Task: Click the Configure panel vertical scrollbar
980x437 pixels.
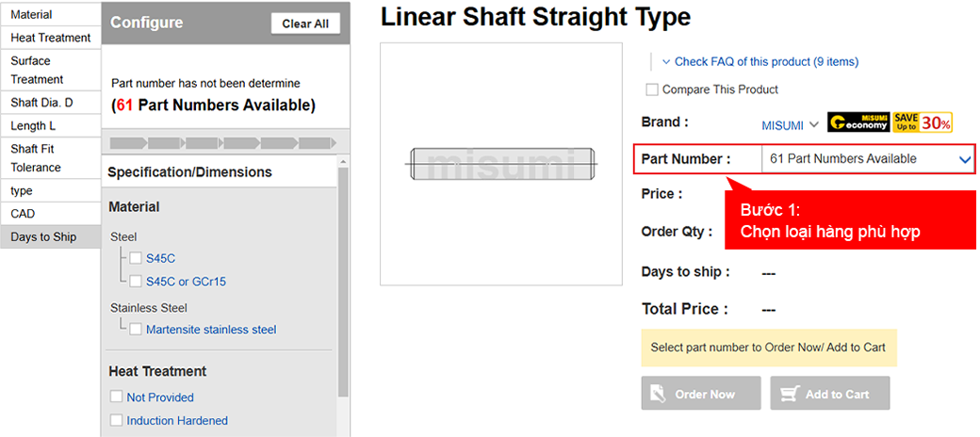Action: click(x=343, y=283)
